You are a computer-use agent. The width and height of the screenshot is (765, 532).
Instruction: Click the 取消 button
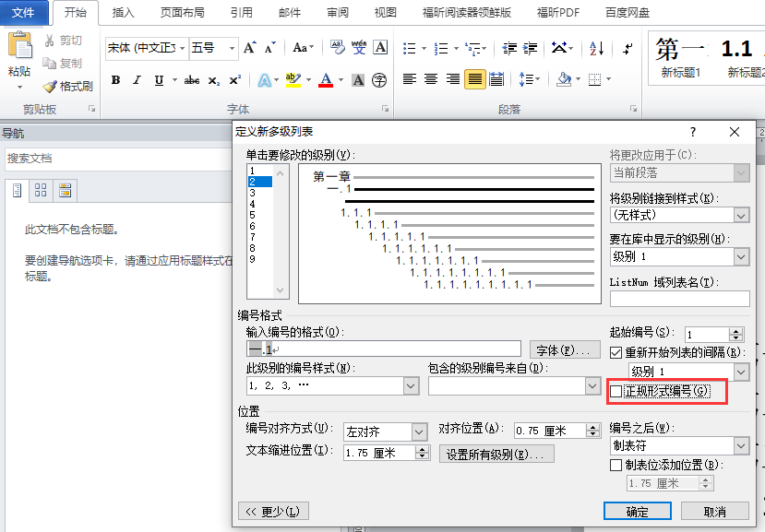[715, 512]
